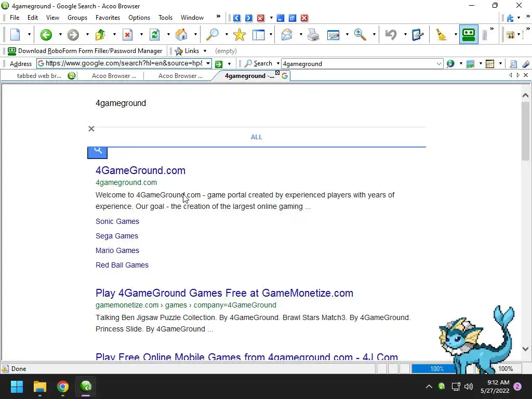Open the Sonic Games sublink
This screenshot has width=532, height=399.
click(x=117, y=221)
